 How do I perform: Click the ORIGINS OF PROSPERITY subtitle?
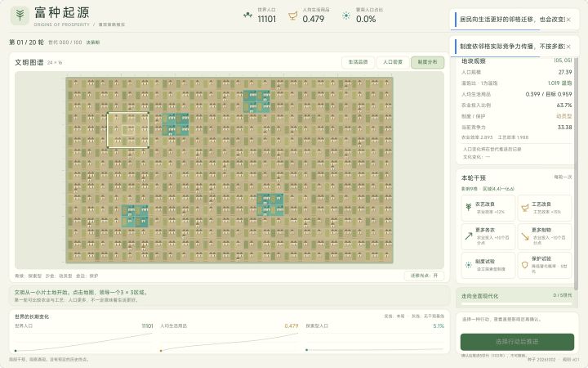pyautogui.click(x=61, y=25)
